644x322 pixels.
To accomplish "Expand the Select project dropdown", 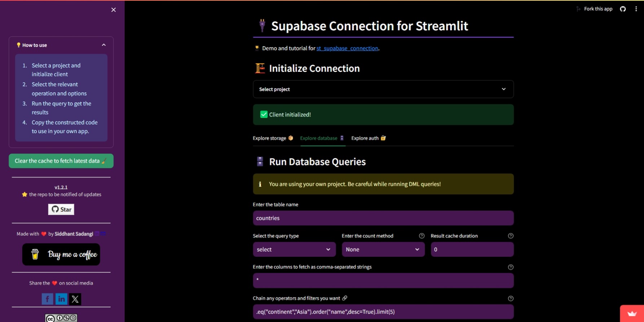I will 383,89.
